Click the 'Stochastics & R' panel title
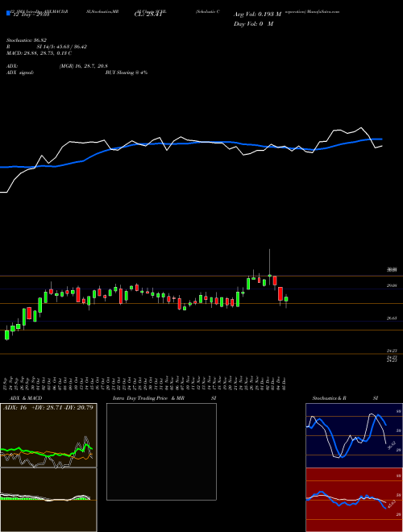 pyautogui.click(x=330, y=398)
